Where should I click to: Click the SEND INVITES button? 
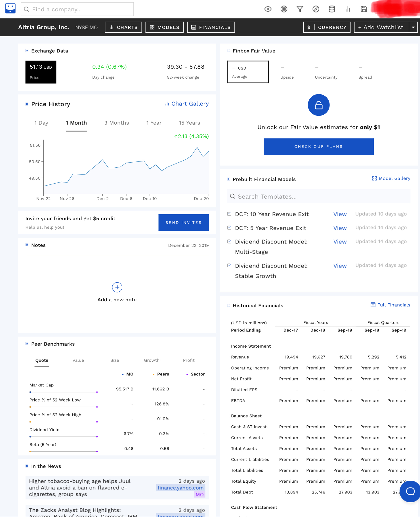[x=184, y=222]
